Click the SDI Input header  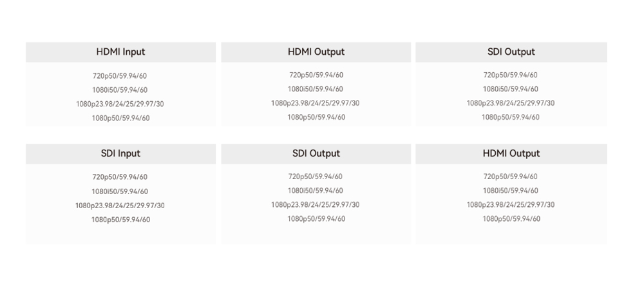pos(120,154)
